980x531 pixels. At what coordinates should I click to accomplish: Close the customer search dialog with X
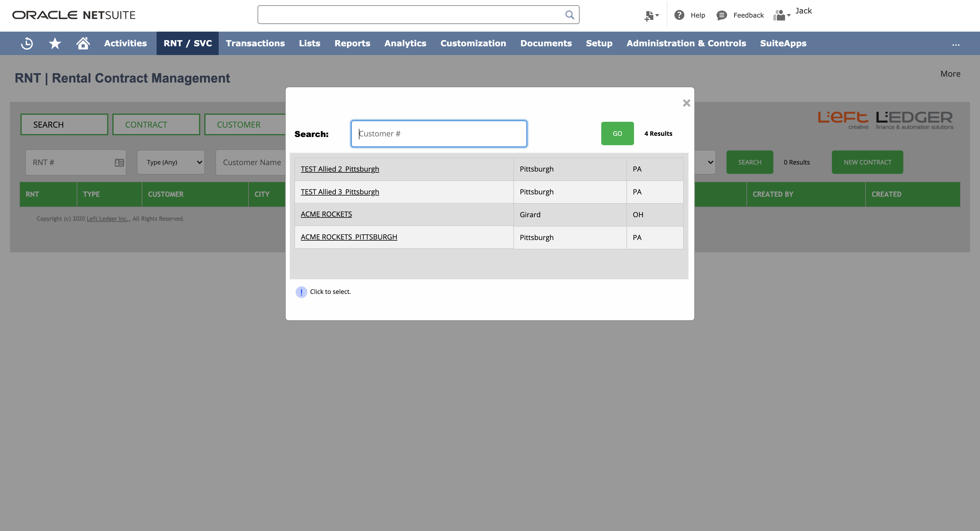point(686,103)
